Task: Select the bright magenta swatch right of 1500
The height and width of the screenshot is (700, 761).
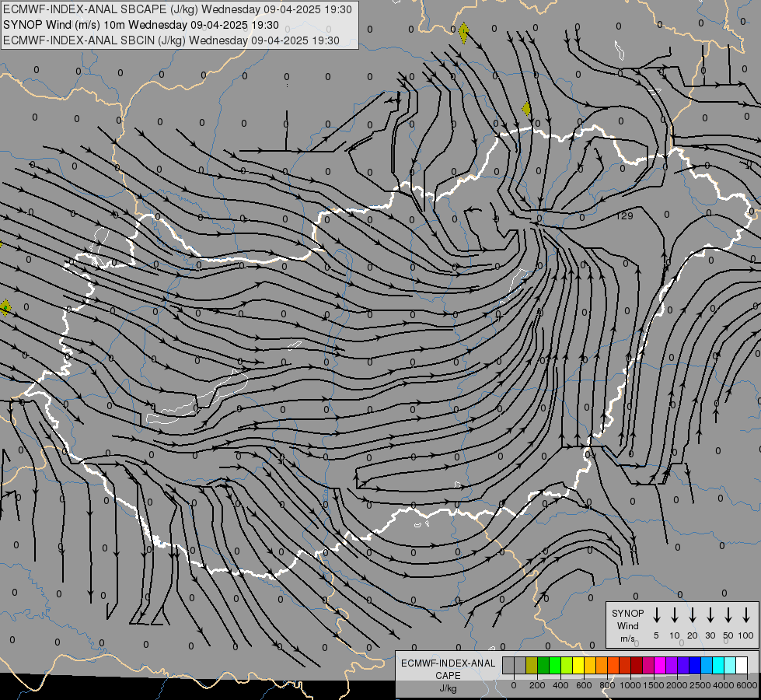Action: 661,665
